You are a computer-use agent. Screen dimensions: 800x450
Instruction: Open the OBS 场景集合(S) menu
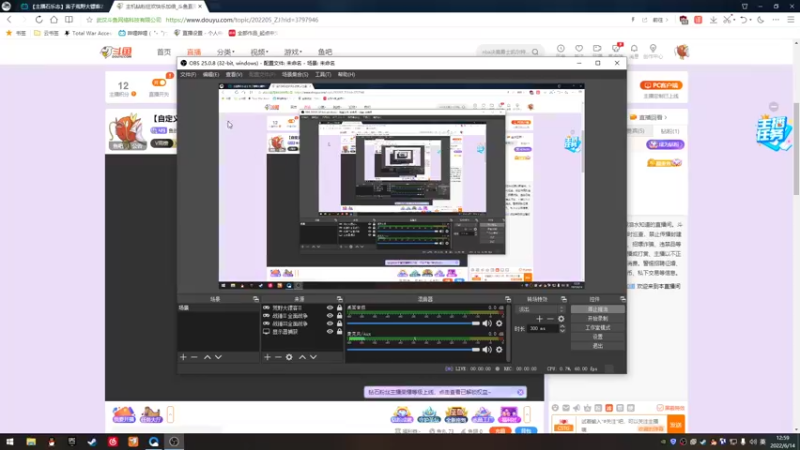(295, 74)
